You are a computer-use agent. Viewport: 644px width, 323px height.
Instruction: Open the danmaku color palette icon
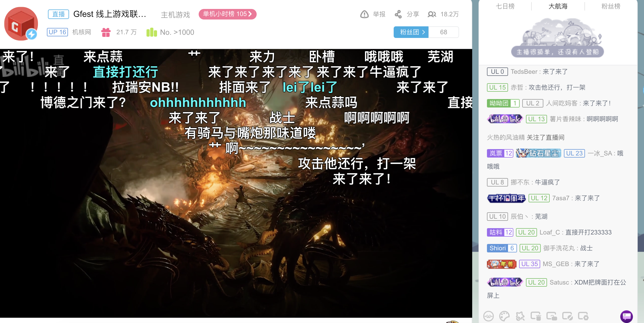click(x=504, y=316)
